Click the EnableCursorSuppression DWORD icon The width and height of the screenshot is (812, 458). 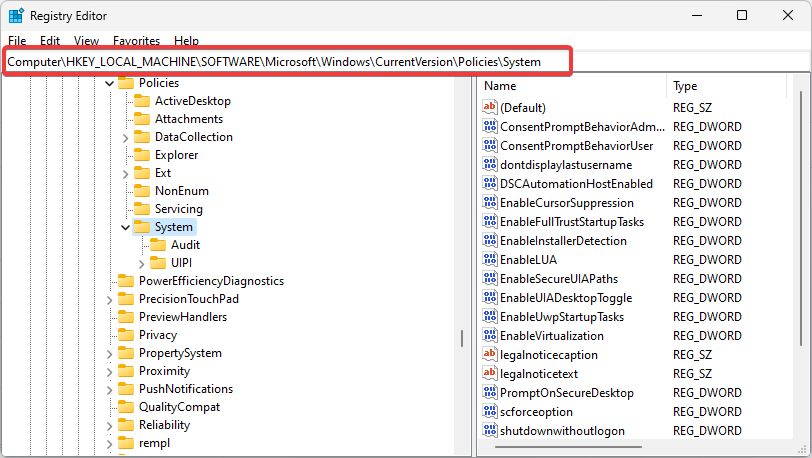click(489, 203)
